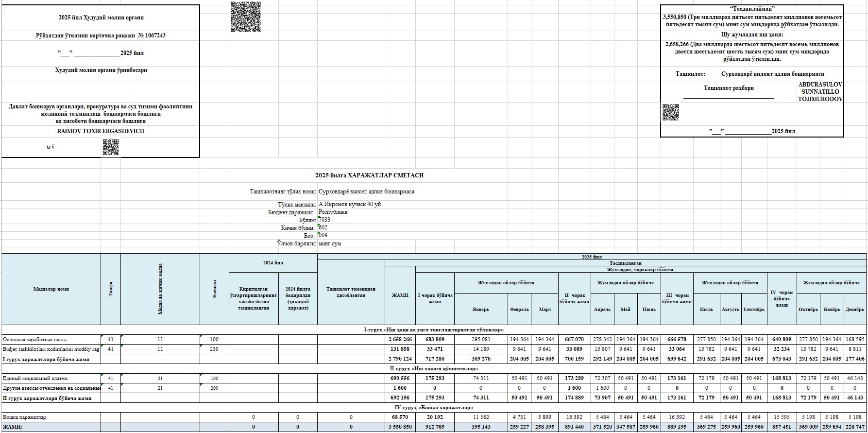Click the element code 230 cell

click(215, 349)
